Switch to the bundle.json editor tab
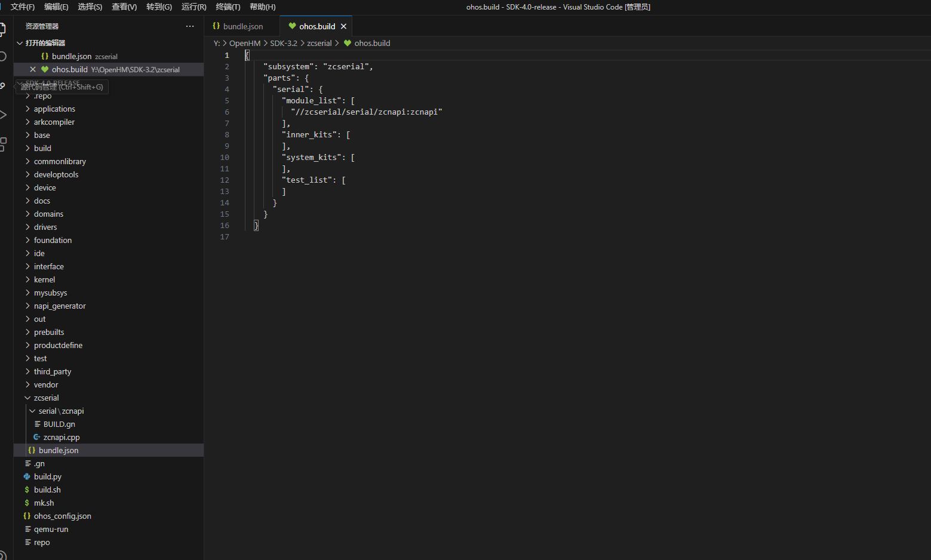This screenshot has width=931, height=560. [242, 26]
